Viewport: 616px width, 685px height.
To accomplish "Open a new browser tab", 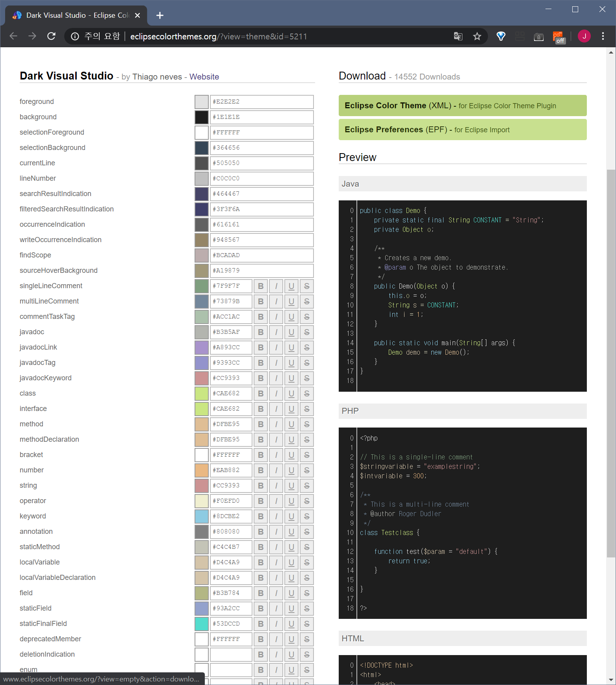I will (x=160, y=15).
